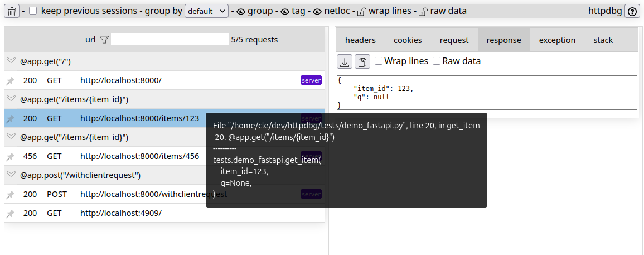
Task: Open the httpdbg help question-mark icon
Action: coord(632,11)
